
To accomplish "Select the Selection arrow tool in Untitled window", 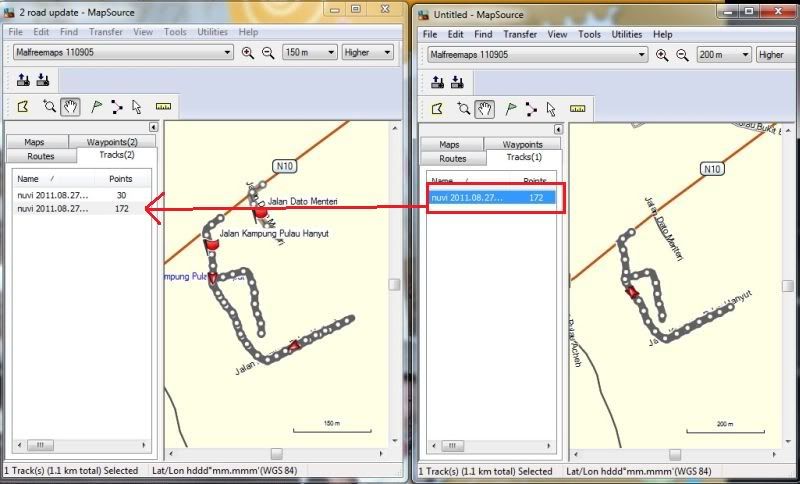I will (551, 109).
